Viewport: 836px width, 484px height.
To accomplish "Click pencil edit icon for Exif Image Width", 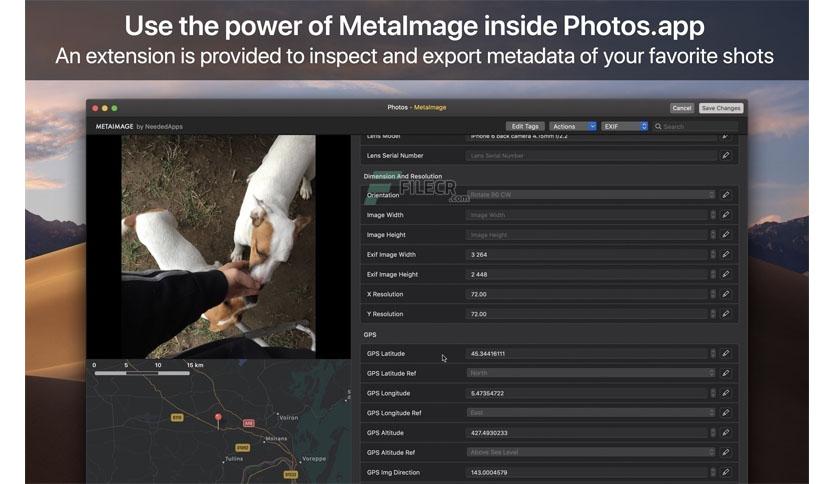I will click(726, 255).
